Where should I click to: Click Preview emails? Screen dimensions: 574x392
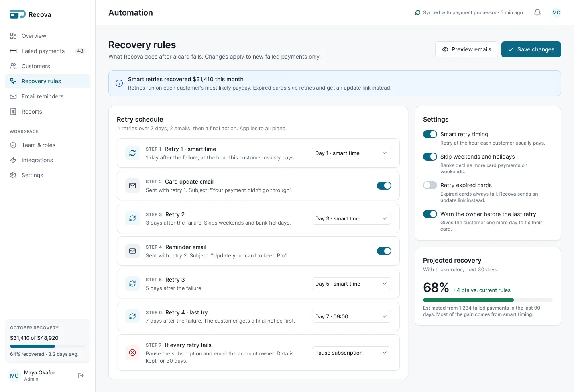point(467,49)
